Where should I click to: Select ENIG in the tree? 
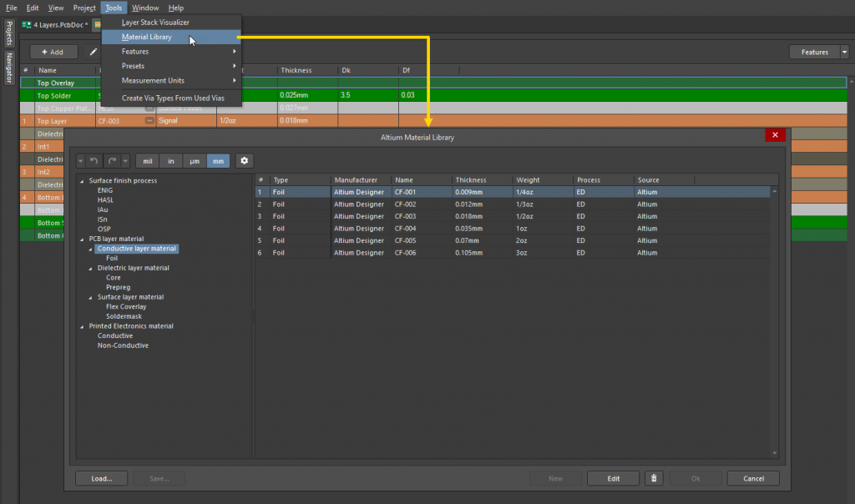pyautogui.click(x=105, y=190)
